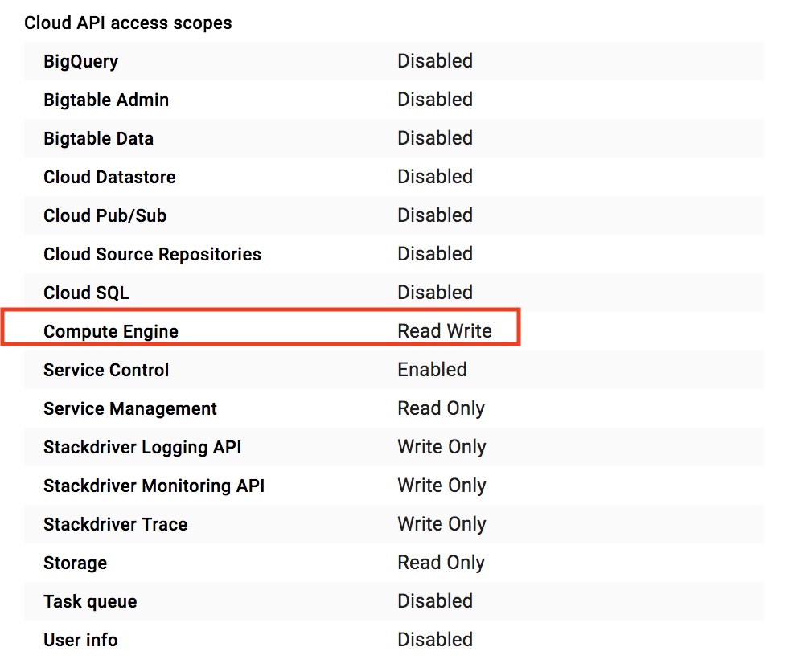This screenshot has height=672, width=809.
Task: Click Disabled status for Cloud Source Repositories
Action: point(435,254)
